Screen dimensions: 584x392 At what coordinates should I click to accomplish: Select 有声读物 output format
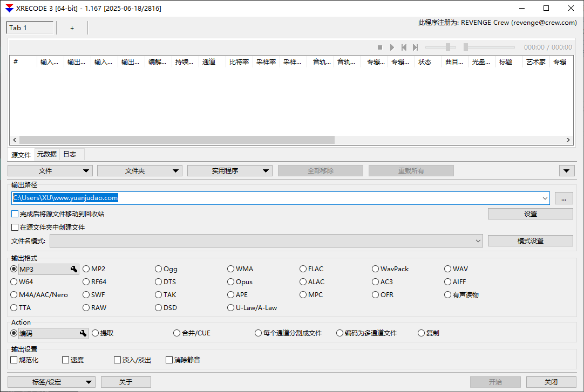461,295
